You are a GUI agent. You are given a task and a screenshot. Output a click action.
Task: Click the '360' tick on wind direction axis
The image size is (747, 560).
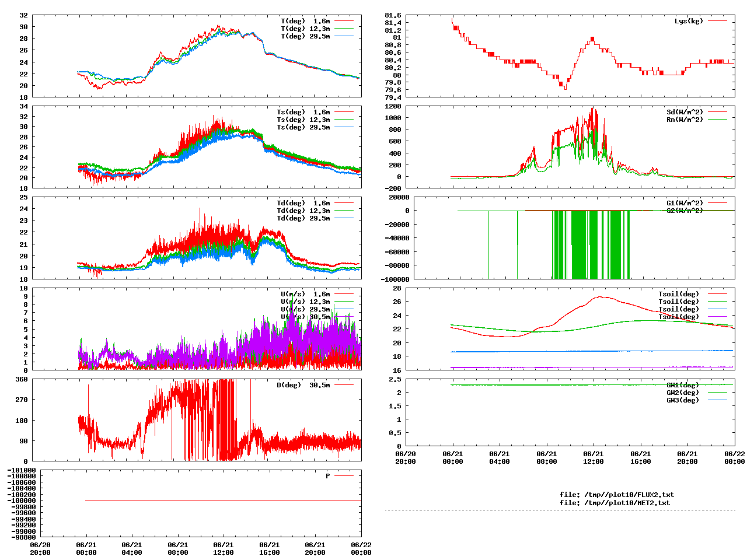[22, 379]
